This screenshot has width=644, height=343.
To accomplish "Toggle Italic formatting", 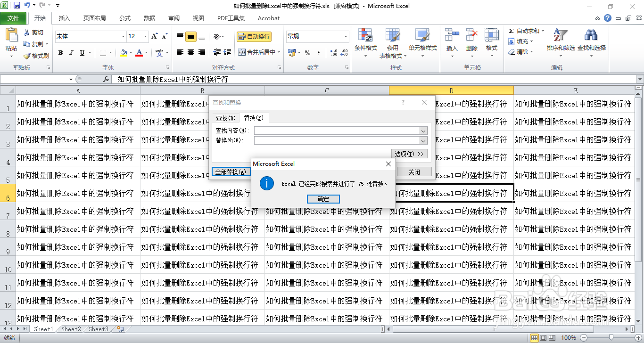I will click(72, 52).
